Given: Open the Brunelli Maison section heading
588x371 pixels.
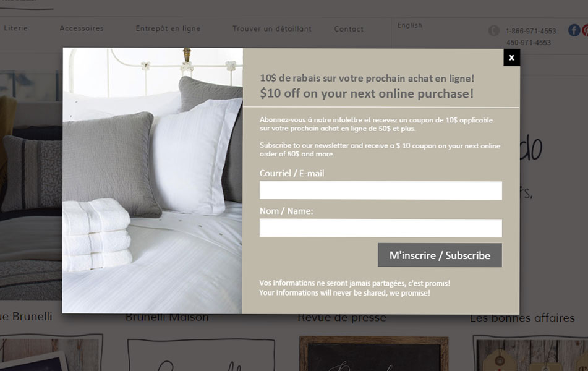Looking at the screenshot, I should coord(167,318).
